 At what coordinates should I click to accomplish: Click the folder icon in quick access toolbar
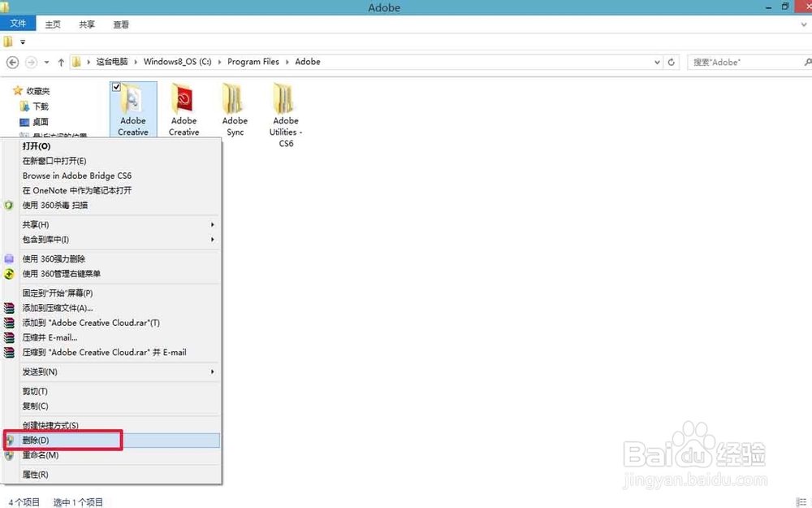(8, 41)
